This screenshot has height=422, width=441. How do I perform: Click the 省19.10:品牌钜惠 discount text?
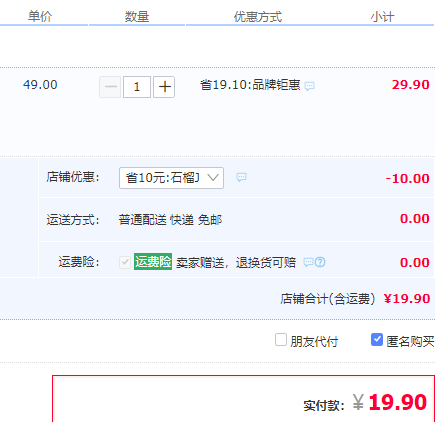(250, 85)
